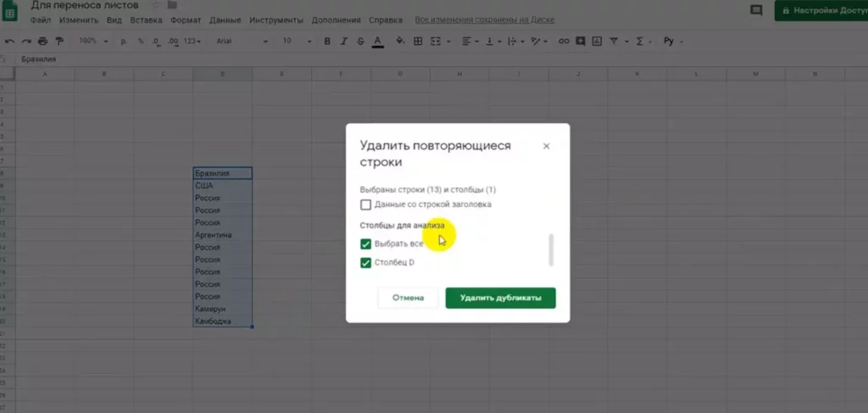
Task: Expand the merge cells dropdown arrow
Action: pos(448,42)
